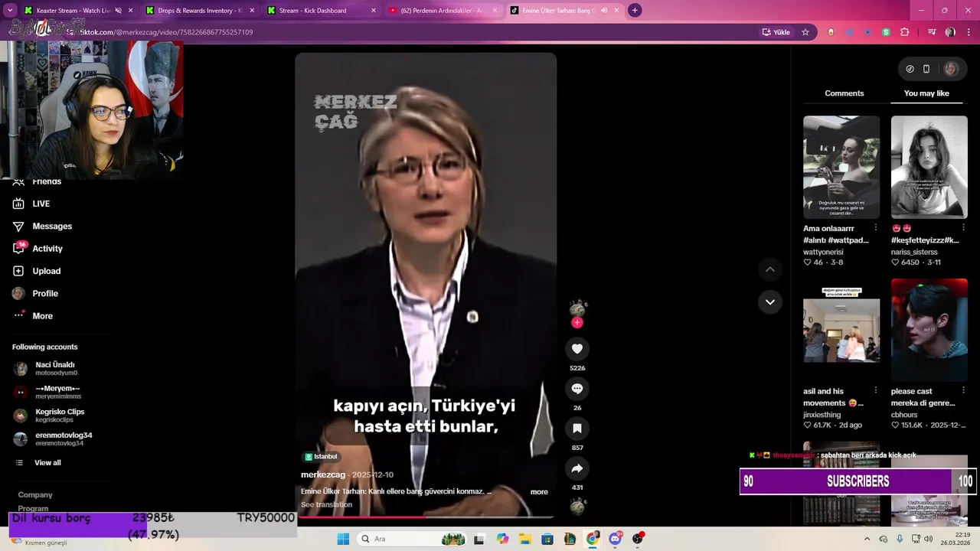Switch to Drops & Rewards Inventory tab

point(199,11)
